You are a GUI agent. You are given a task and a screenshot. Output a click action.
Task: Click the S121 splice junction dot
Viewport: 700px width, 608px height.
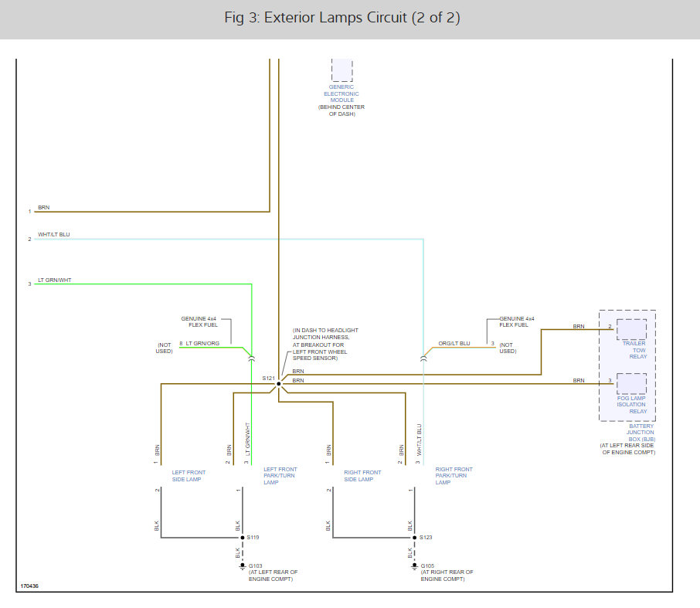point(279,384)
